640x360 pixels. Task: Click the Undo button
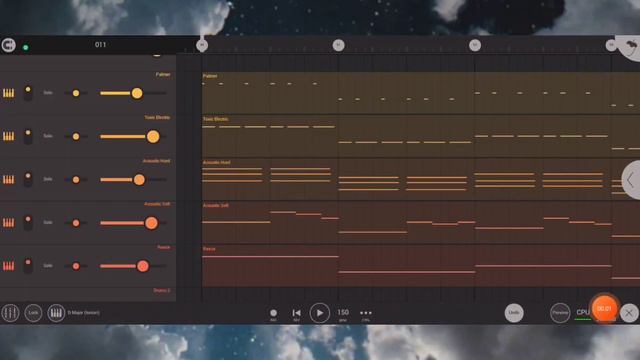point(514,313)
